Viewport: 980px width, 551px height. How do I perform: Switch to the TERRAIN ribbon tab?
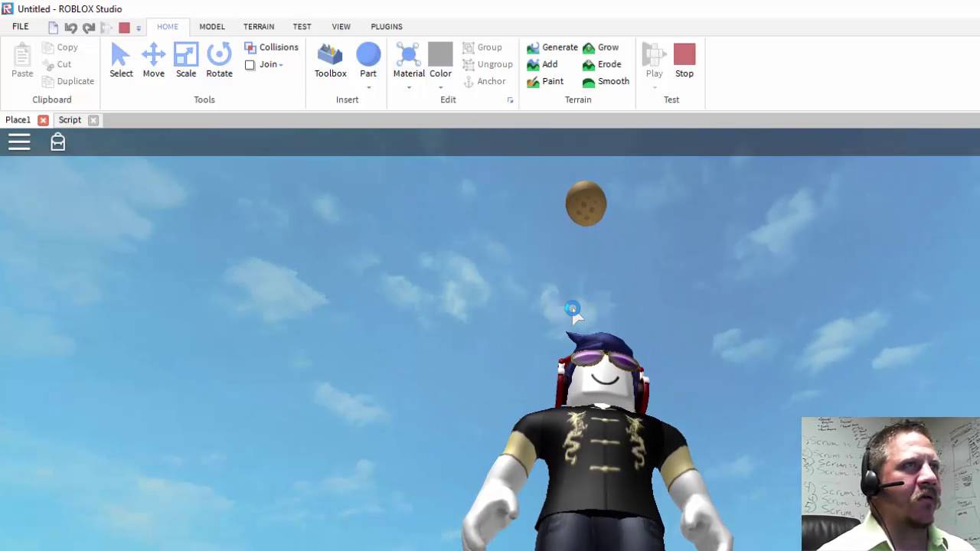(259, 27)
